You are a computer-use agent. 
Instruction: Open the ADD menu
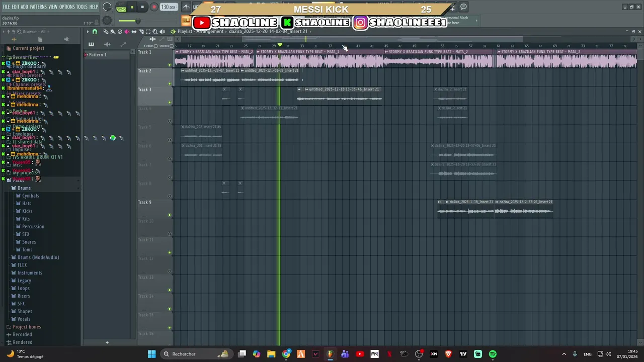24,7
